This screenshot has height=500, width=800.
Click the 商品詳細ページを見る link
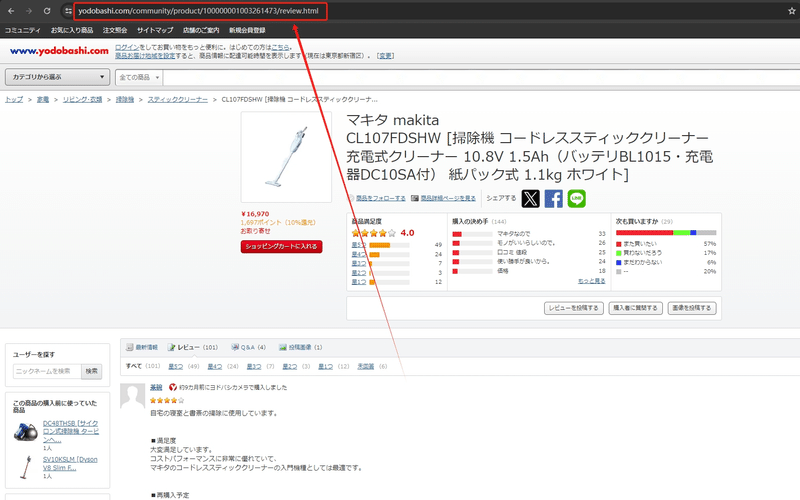(x=448, y=198)
